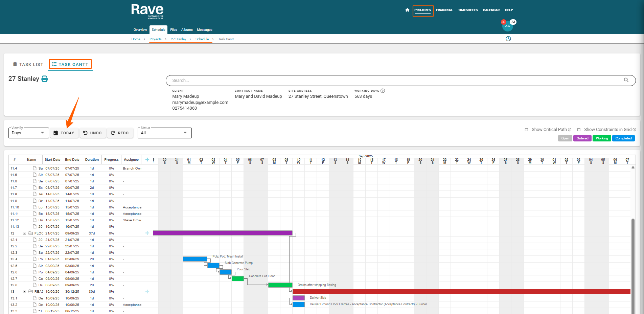
Task: Add a column with the plus icon
Action: click(147, 160)
